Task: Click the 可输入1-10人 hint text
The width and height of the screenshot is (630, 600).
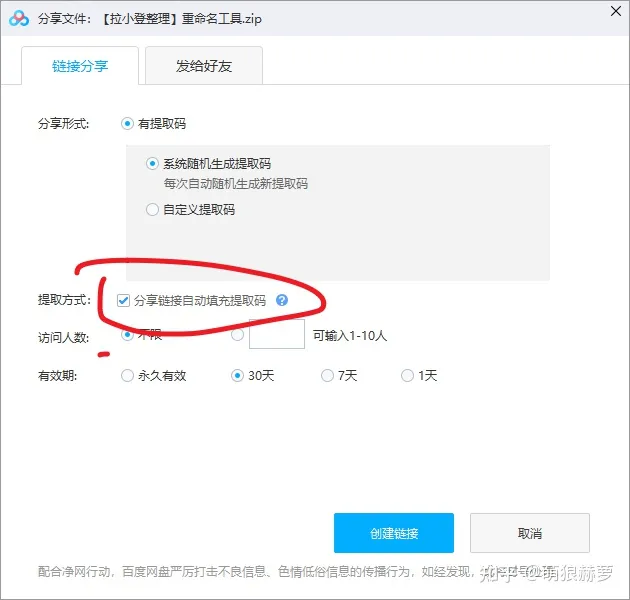Action: click(350, 335)
